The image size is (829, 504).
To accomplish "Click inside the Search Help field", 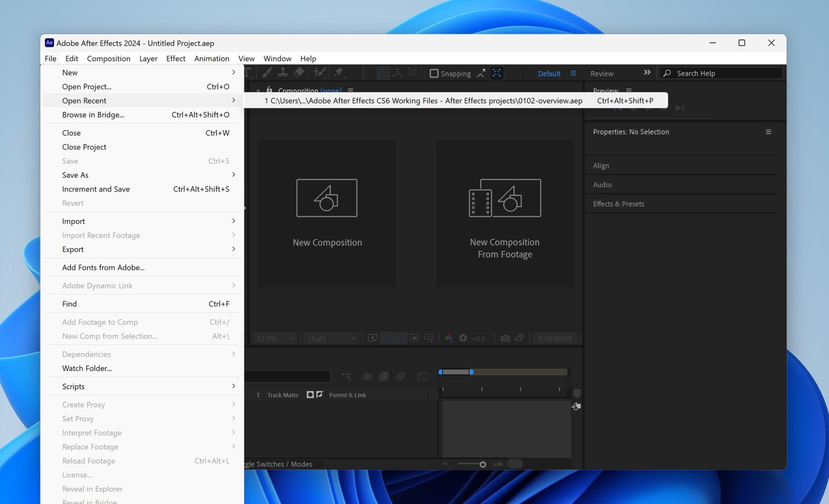I will (x=725, y=73).
